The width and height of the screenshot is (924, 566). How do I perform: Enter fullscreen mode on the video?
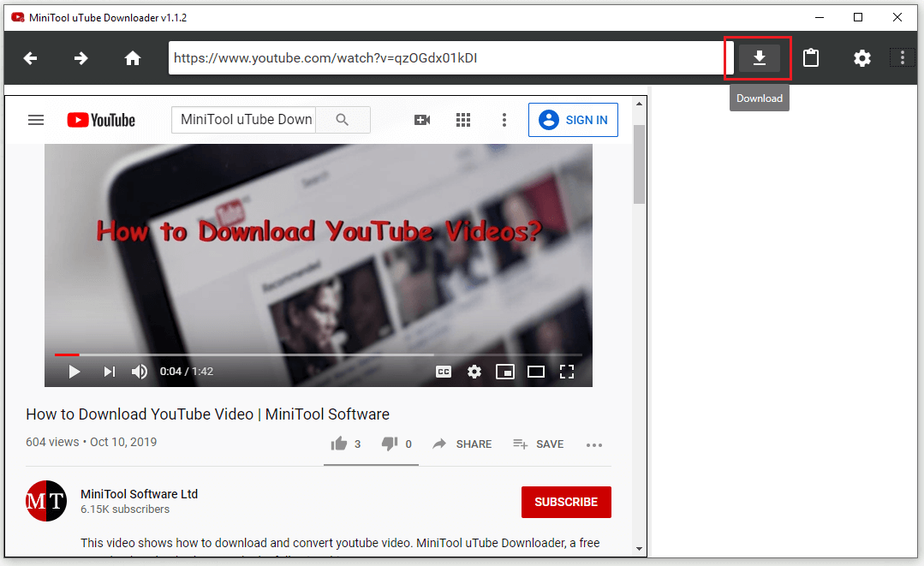(x=567, y=372)
